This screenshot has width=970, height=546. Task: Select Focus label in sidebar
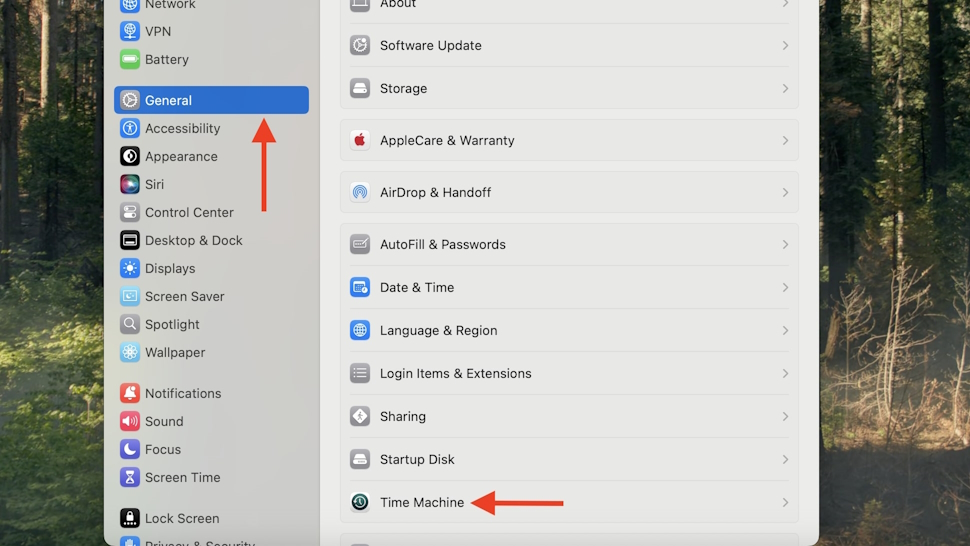pos(163,450)
